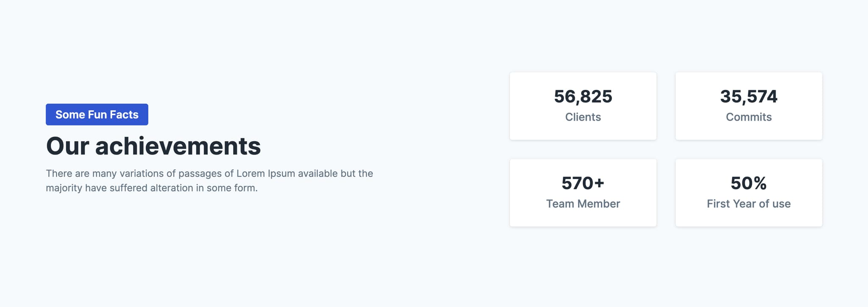
Task: Click the word majority in description
Action: [x=64, y=188]
